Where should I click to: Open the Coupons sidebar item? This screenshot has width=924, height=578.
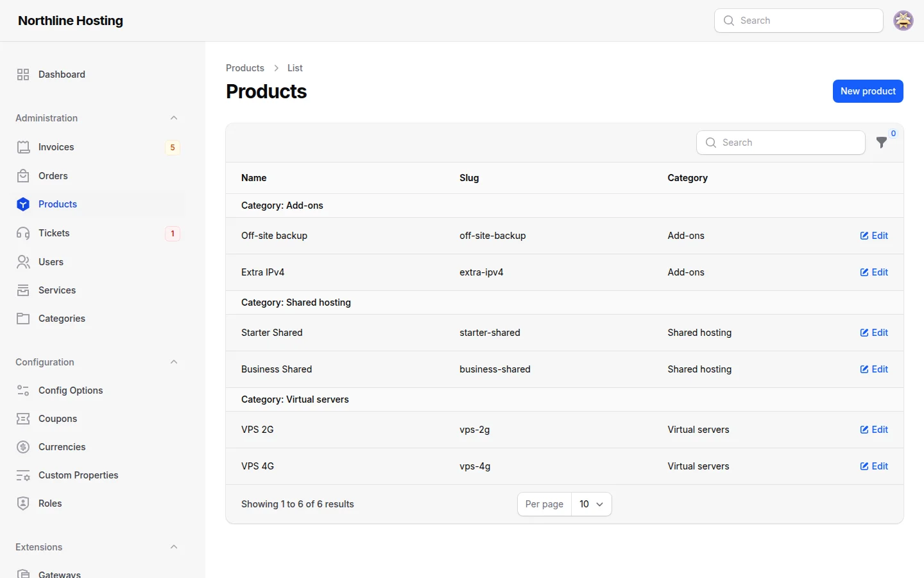[x=98, y=419]
